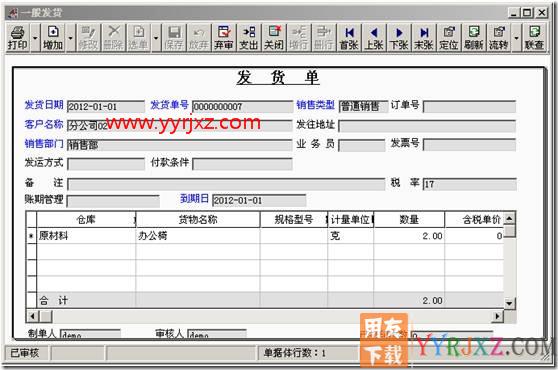
Task: Click the 业务员 input field
Action: tap(362, 145)
